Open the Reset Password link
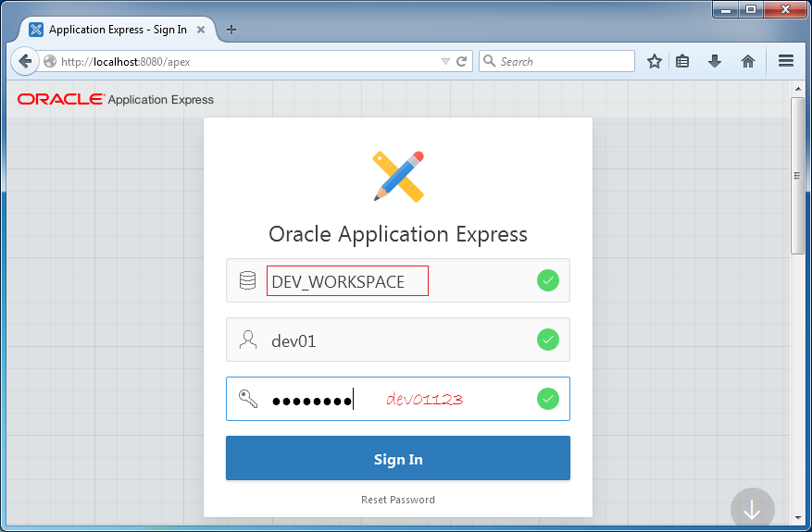812x532 pixels. pos(398,500)
